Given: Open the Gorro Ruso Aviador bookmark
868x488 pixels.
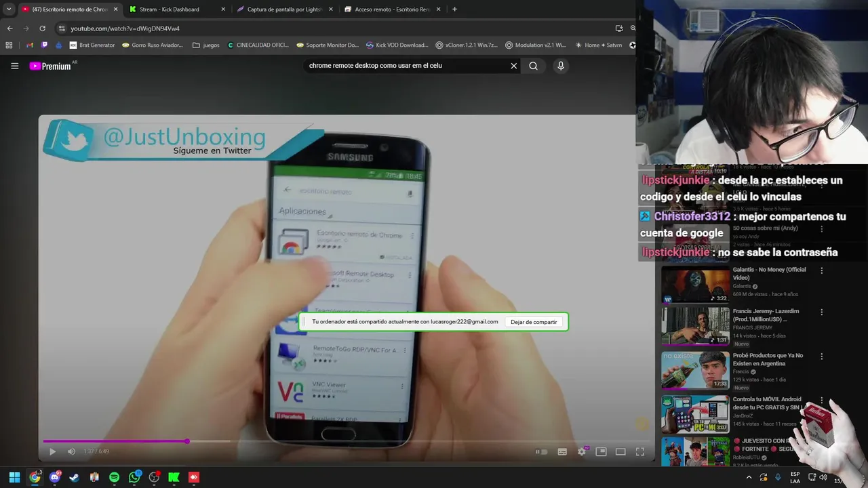Looking at the screenshot, I should (x=153, y=45).
